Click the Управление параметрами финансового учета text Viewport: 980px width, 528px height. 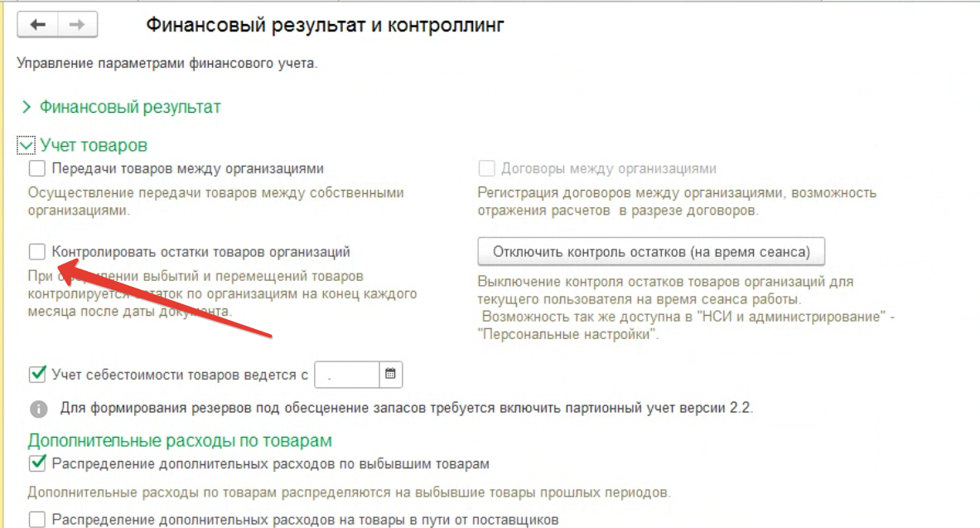click(167, 62)
